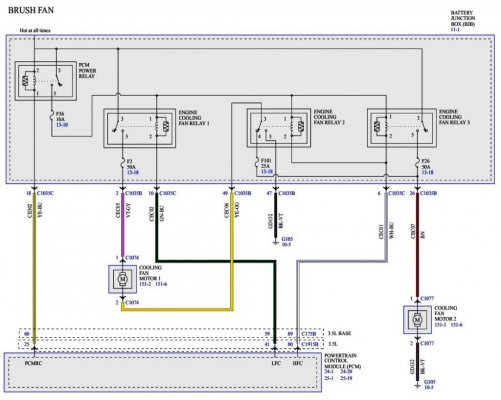Open the 25-19 PCM page reference

click(x=346, y=378)
